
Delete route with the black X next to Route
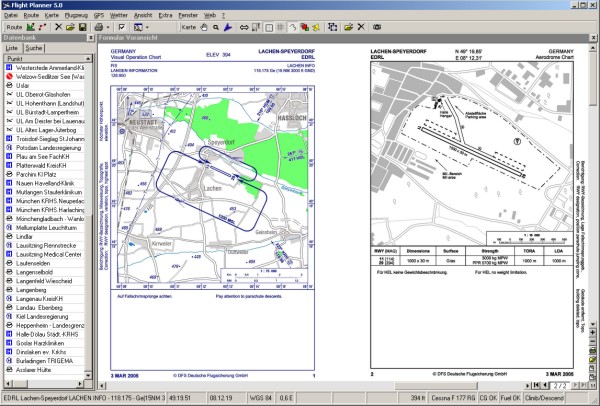point(58,27)
